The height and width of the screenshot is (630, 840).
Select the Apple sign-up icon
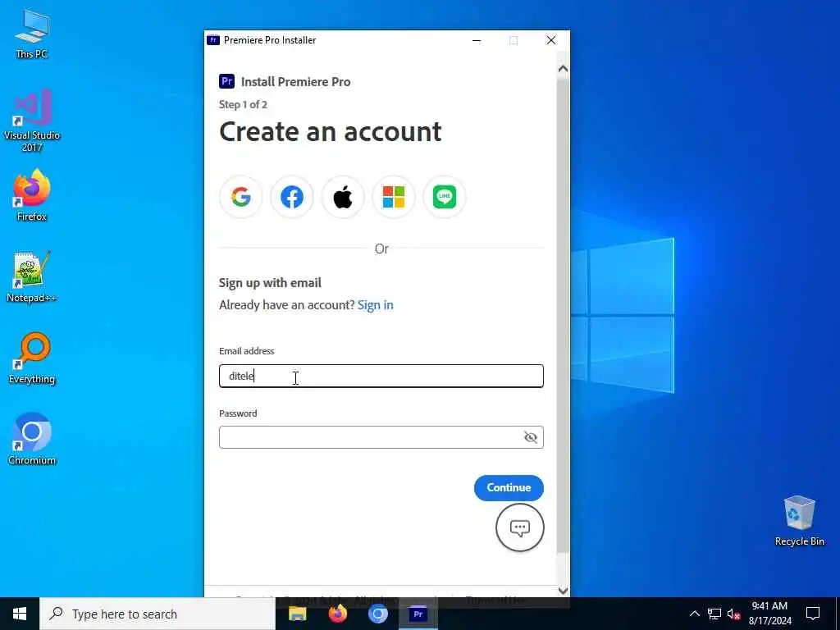343,197
